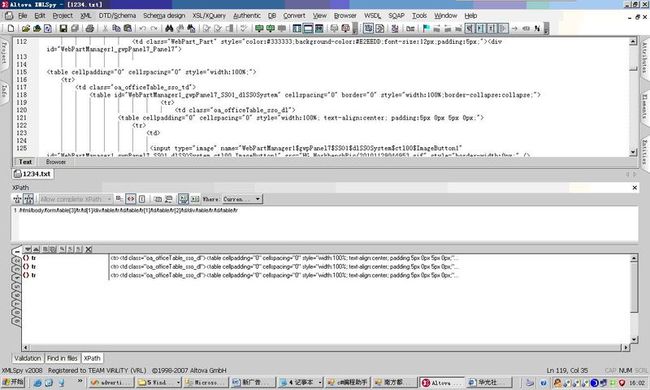Click the bold N toolbar icon

537,28
